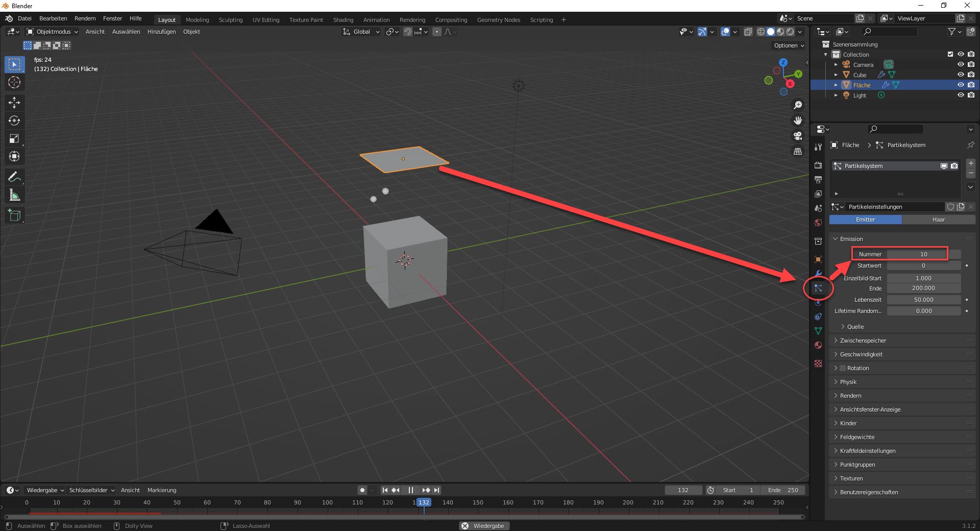Select the Box Select tool in the viewport toolbar
The image size is (980, 531).
(14, 64)
